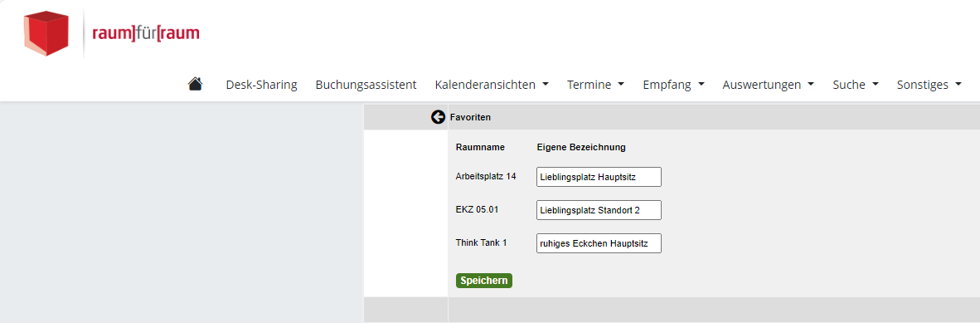980x323 pixels.
Task: Click the Lieblingsplatz Standort 2 text field
Action: tap(599, 210)
